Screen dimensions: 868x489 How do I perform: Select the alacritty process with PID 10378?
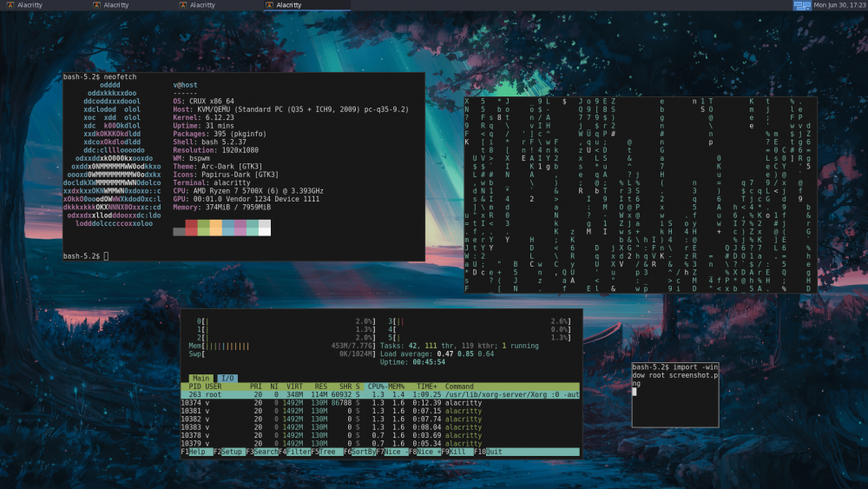coord(380,435)
